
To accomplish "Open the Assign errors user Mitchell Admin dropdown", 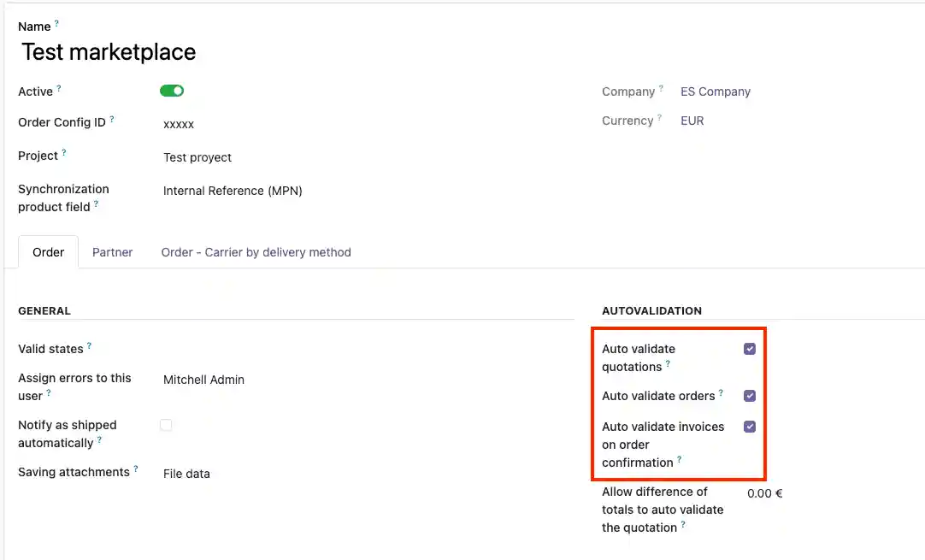I will tap(203, 380).
